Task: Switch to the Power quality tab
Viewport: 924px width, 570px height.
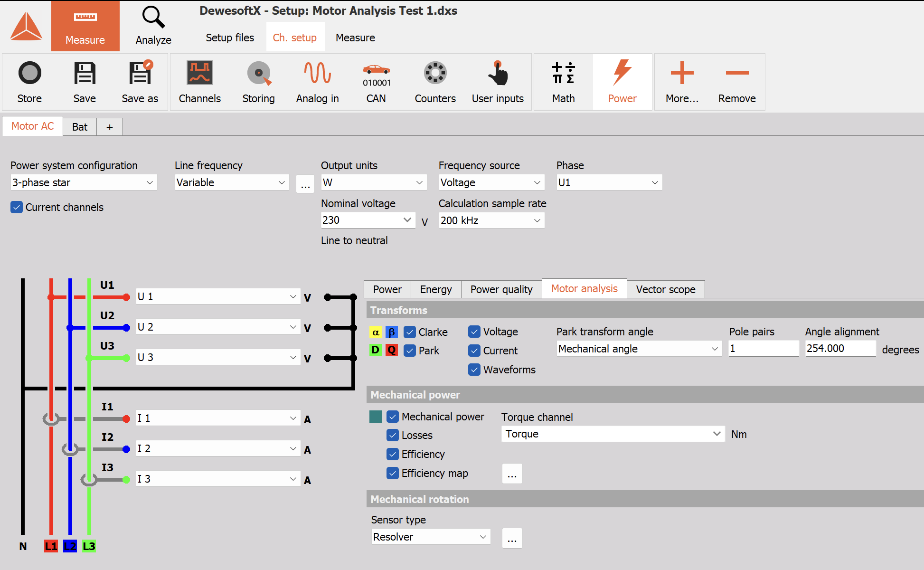Action: pyautogui.click(x=501, y=289)
